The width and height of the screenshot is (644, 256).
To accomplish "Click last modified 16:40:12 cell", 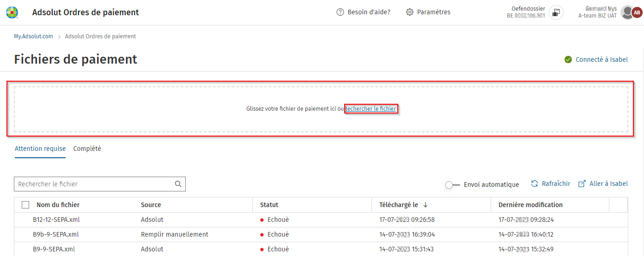I will pos(526,234).
